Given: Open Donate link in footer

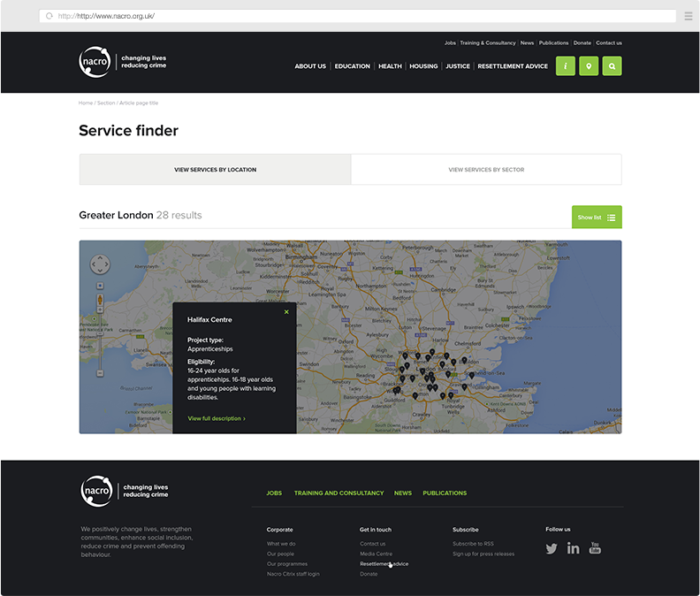Looking at the screenshot, I should [369, 574].
